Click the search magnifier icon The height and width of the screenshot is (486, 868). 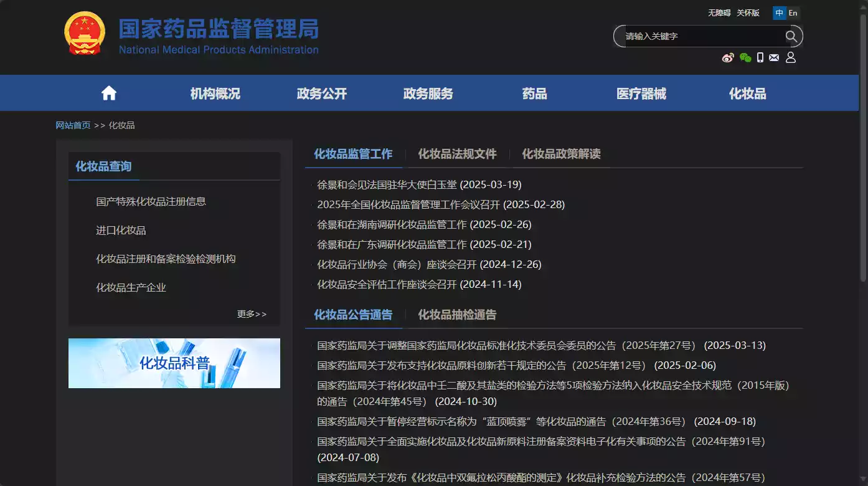coord(791,36)
